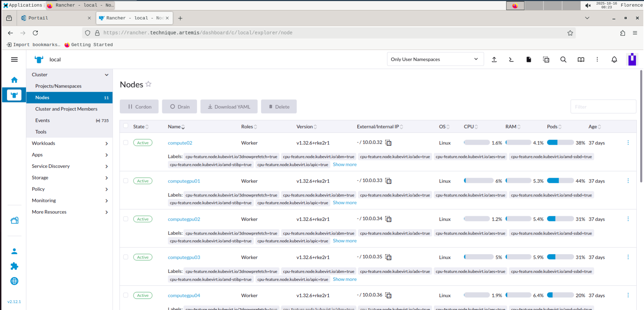Click computegpu01 CPU usage bar 6%

(x=478, y=181)
